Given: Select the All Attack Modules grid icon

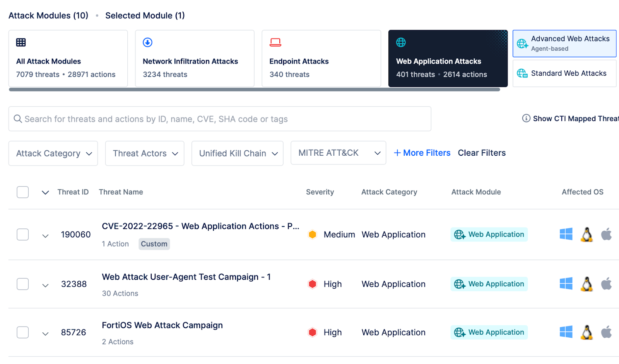Looking at the screenshot, I should [21, 42].
